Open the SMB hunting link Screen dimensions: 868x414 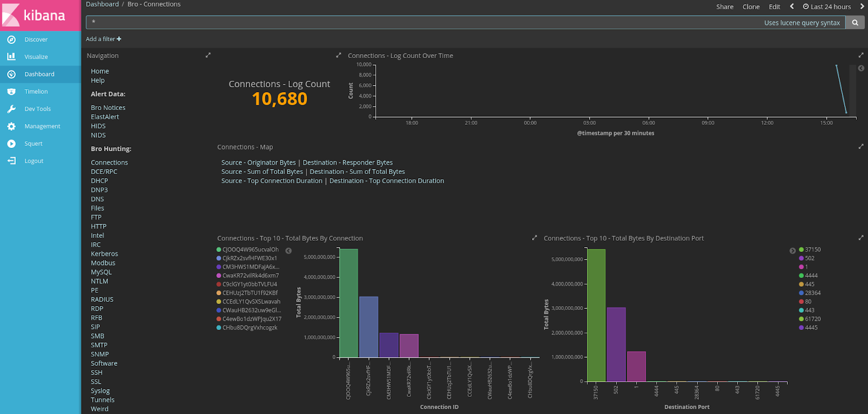pyautogui.click(x=97, y=336)
